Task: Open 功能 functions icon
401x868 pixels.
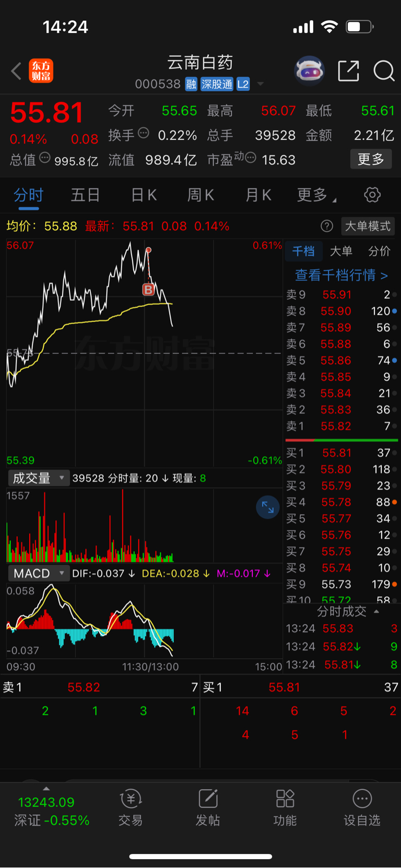Action: point(285,808)
